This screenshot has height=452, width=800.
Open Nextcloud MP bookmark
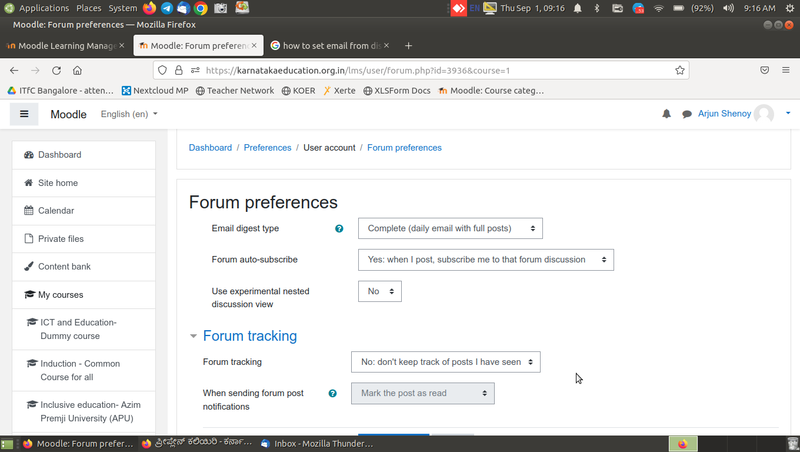(155, 91)
